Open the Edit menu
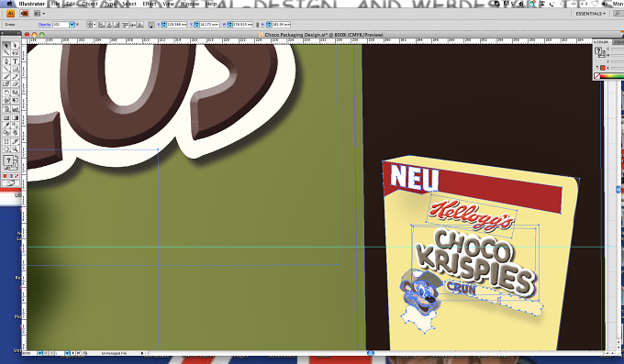The image size is (624, 364). point(71,4)
